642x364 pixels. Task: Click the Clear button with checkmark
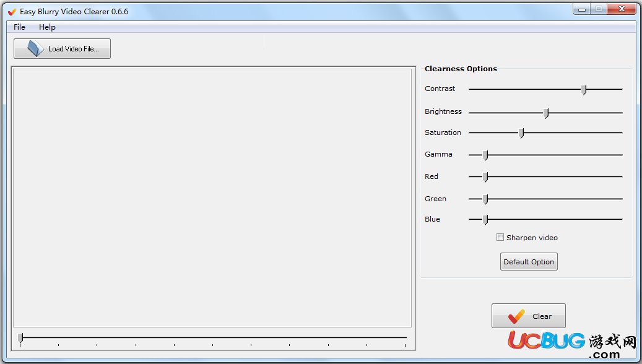[528, 316]
